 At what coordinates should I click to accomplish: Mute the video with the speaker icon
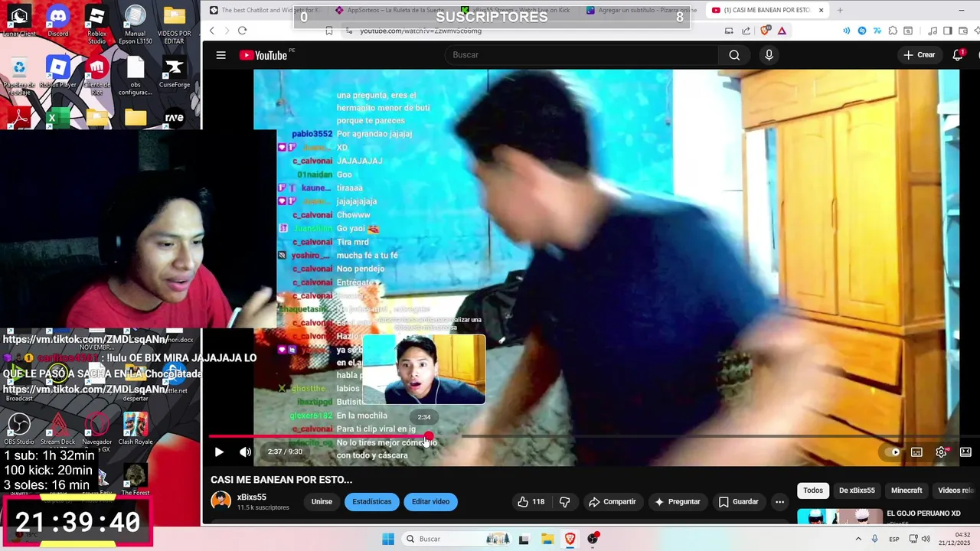tap(245, 452)
